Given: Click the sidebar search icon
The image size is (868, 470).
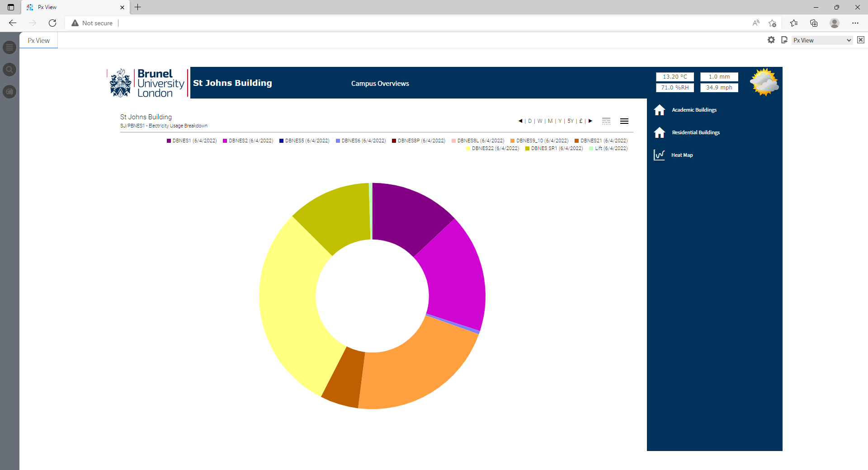Looking at the screenshot, I should pyautogui.click(x=9, y=70).
